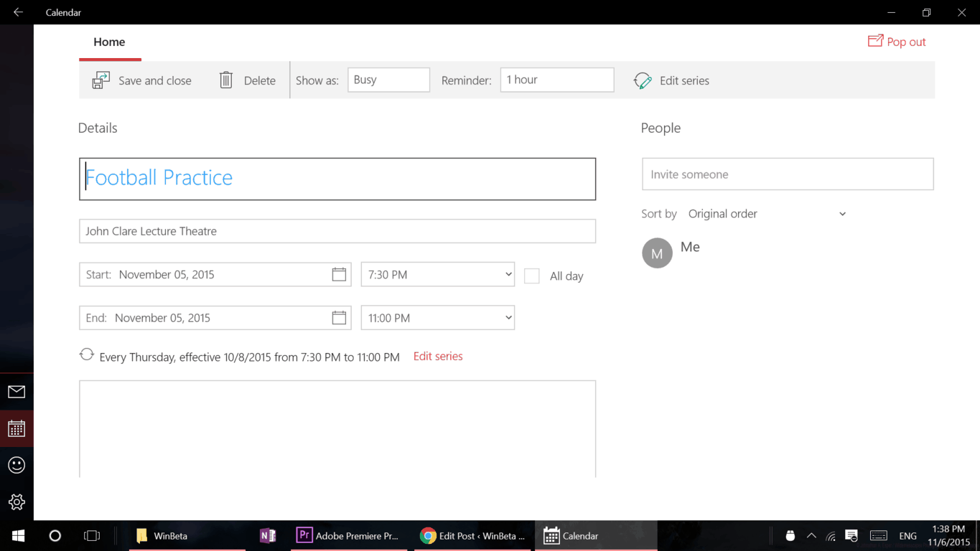
Task: Open the touch keyboard tray icon
Action: tap(879, 536)
